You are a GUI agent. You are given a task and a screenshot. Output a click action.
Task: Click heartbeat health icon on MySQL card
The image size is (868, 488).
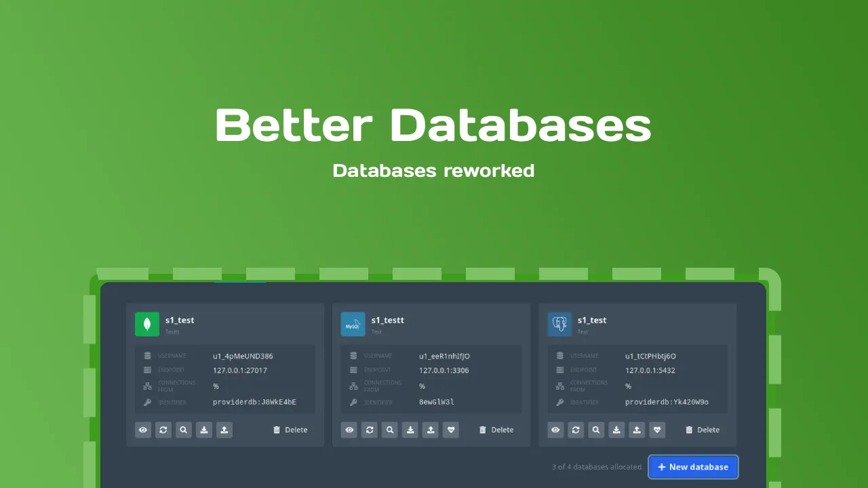[451, 430]
